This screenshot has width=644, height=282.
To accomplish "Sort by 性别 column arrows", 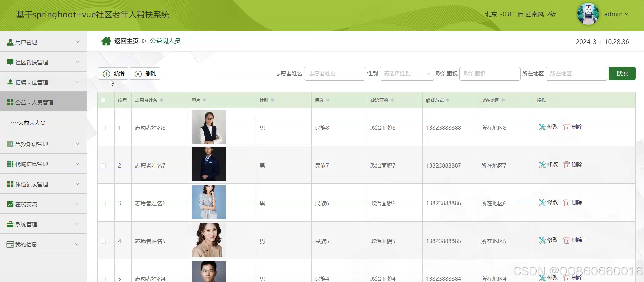I will [x=273, y=100].
